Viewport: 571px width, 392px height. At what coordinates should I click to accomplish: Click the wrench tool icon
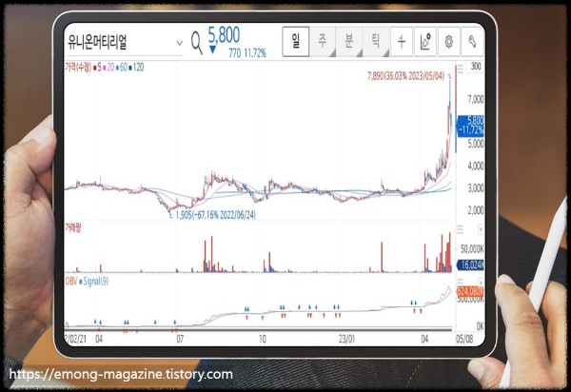[472, 42]
